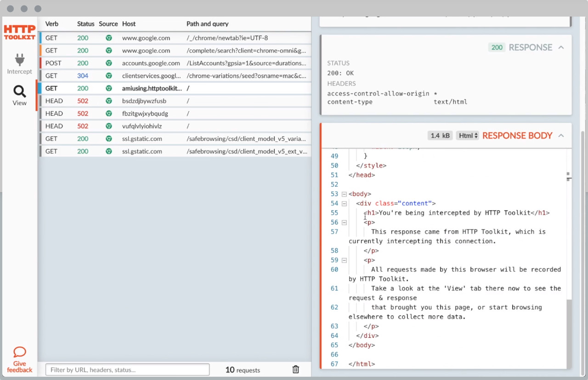Click Chrome source icon on clientservices row
This screenshot has width=588, height=380.
point(109,76)
